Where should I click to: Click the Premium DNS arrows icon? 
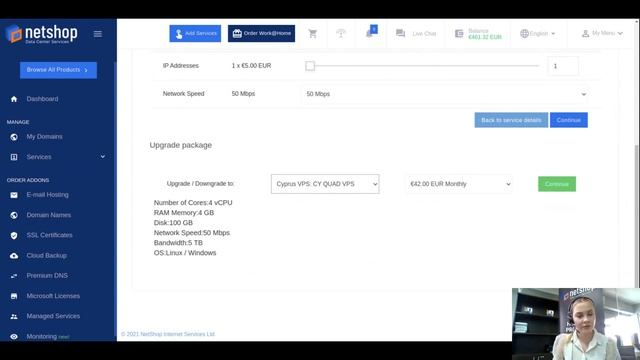14,276
